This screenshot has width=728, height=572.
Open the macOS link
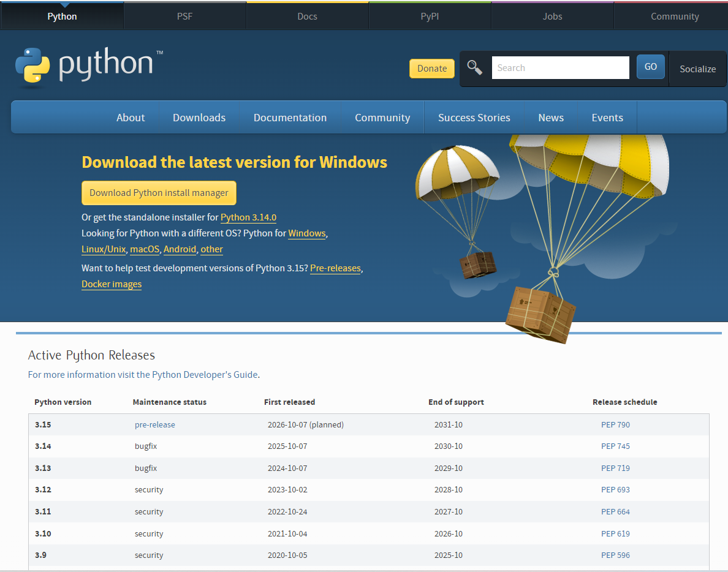pyautogui.click(x=145, y=249)
